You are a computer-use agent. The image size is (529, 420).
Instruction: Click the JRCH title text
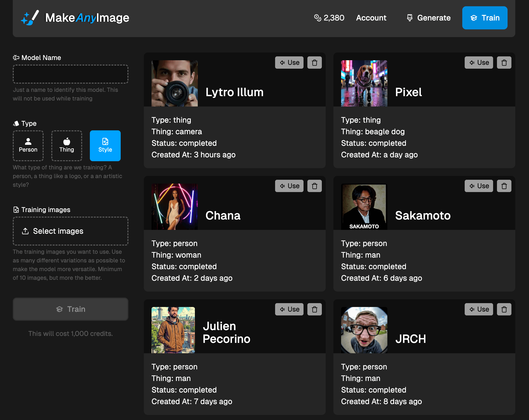pyautogui.click(x=410, y=339)
